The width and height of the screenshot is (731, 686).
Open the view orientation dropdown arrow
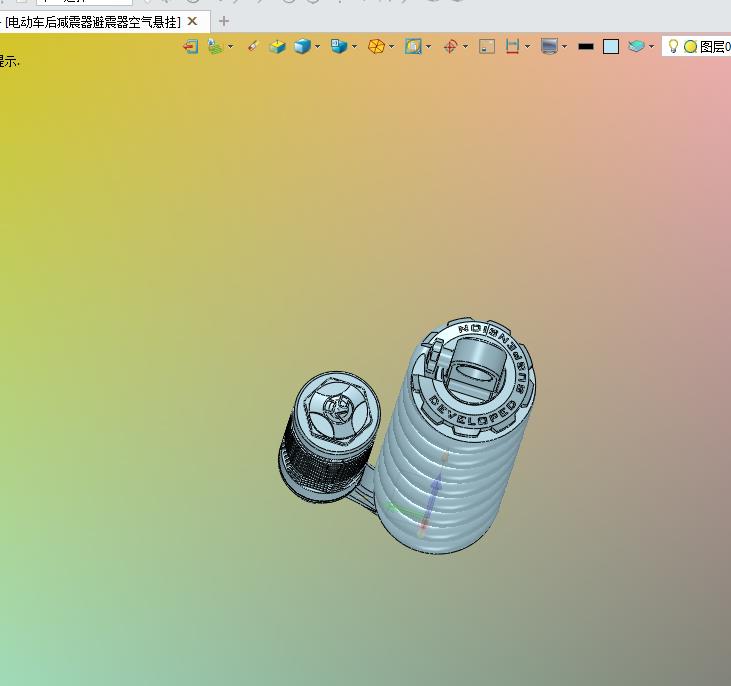point(355,47)
